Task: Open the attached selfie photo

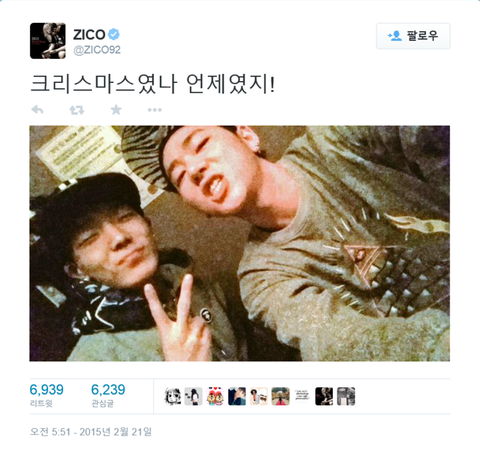Action: (240, 243)
